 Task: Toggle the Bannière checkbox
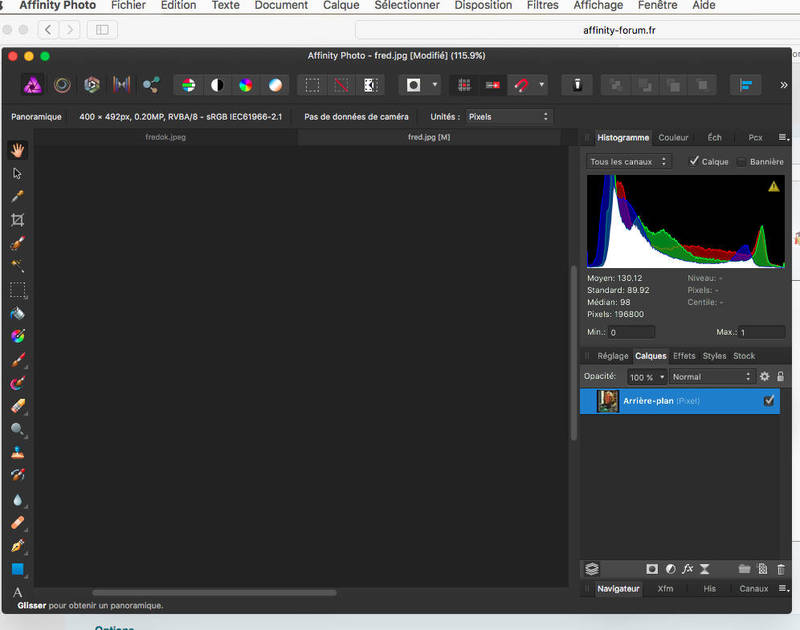741,162
